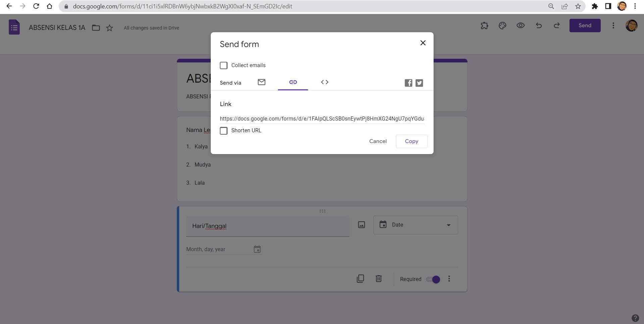Share form via Facebook icon
Screen dimensions: 644x324
(x=408, y=83)
